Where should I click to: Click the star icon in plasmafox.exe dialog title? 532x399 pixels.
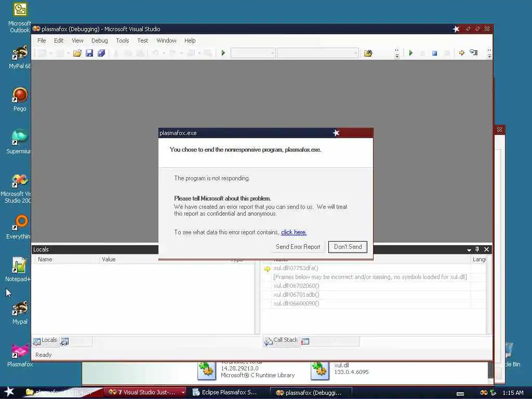click(336, 133)
